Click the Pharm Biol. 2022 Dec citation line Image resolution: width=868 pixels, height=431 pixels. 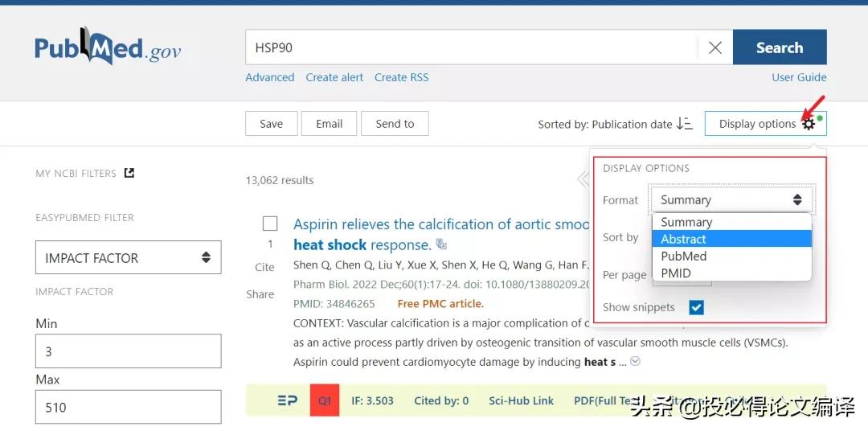441,284
